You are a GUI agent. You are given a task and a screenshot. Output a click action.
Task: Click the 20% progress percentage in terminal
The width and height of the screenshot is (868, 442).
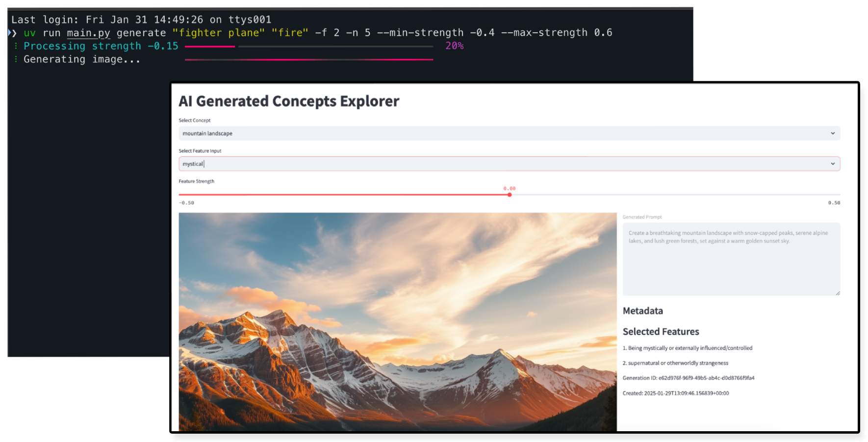point(454,46)
